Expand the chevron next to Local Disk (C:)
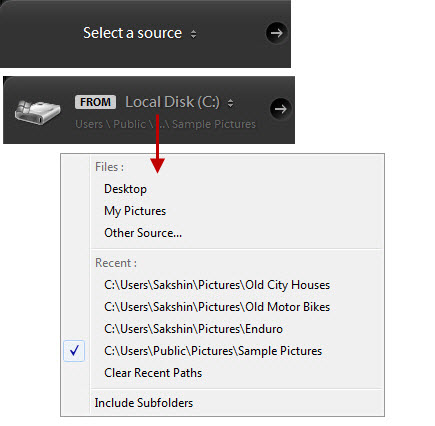435x426 pixels. [230, 103]
